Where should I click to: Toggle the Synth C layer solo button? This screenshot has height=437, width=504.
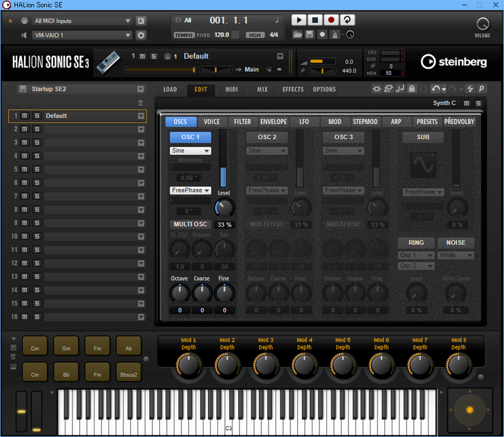479,103
